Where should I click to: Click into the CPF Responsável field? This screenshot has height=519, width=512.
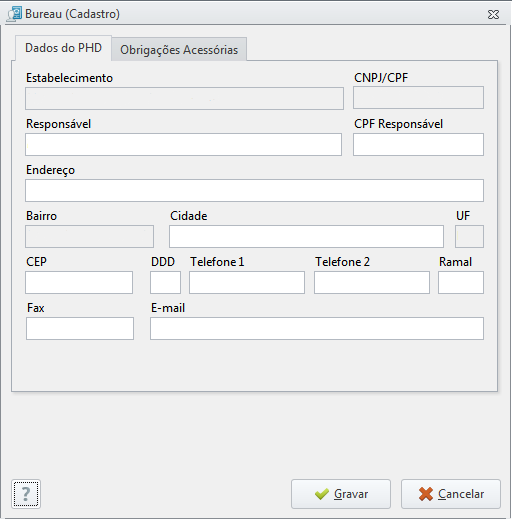(418, 144)
